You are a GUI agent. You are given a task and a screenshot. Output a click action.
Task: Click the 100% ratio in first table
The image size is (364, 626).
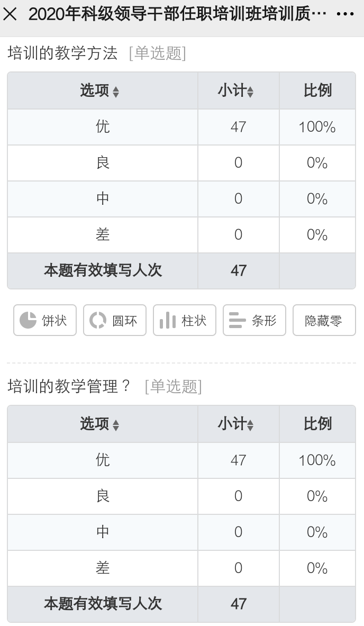(317, 127)
